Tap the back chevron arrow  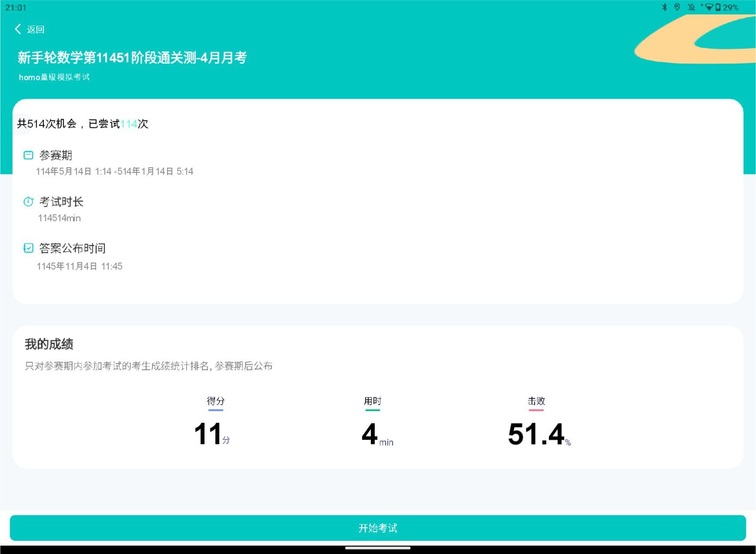[x=18, y=29]
